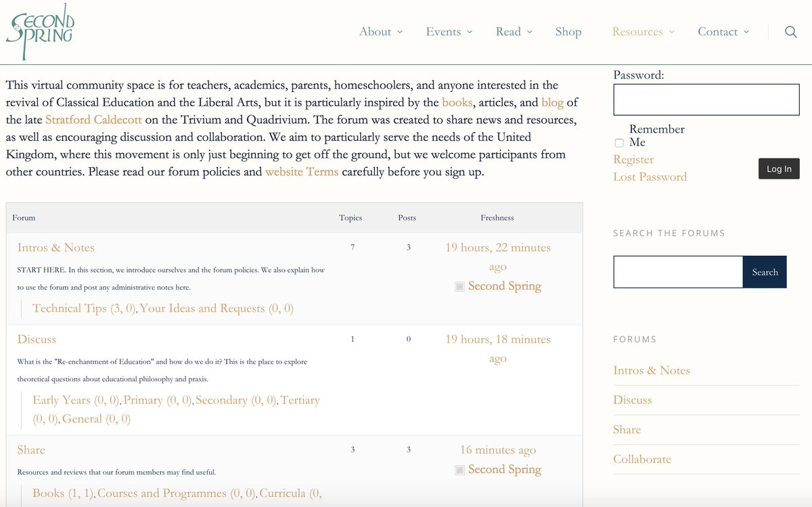Open the Contact menu item
Screen dimensions: 812x507
pos(718,32)
